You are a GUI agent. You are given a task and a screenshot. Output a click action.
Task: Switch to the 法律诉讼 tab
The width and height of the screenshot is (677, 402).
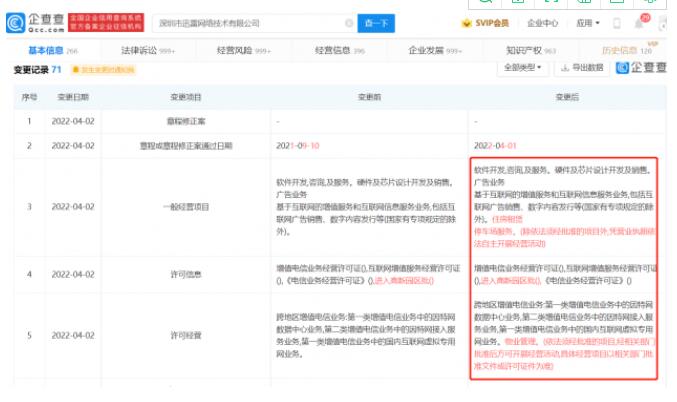[x=148, y=51]
